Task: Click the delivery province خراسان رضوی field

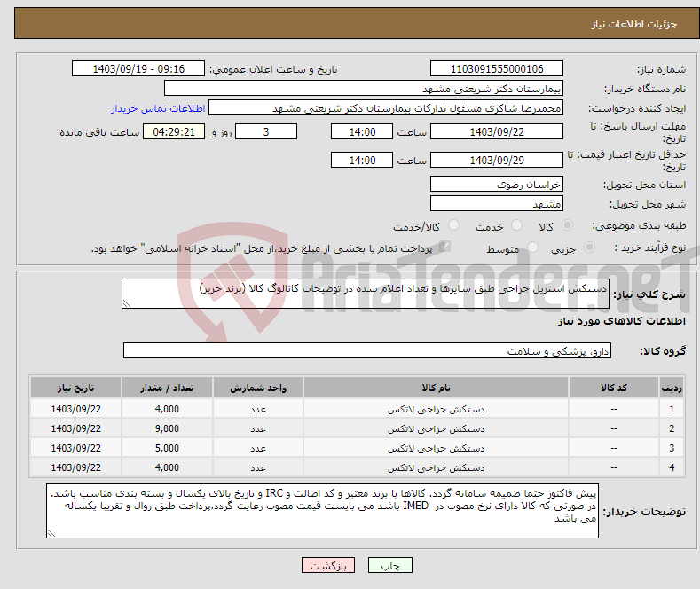Action: pos(497,184)
